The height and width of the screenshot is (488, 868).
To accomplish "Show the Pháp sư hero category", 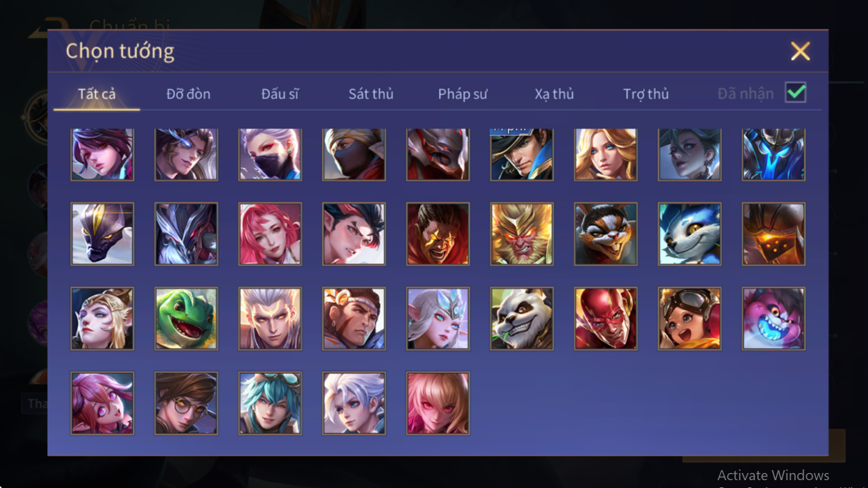I will pyautogui.click(x=463, y=94).
